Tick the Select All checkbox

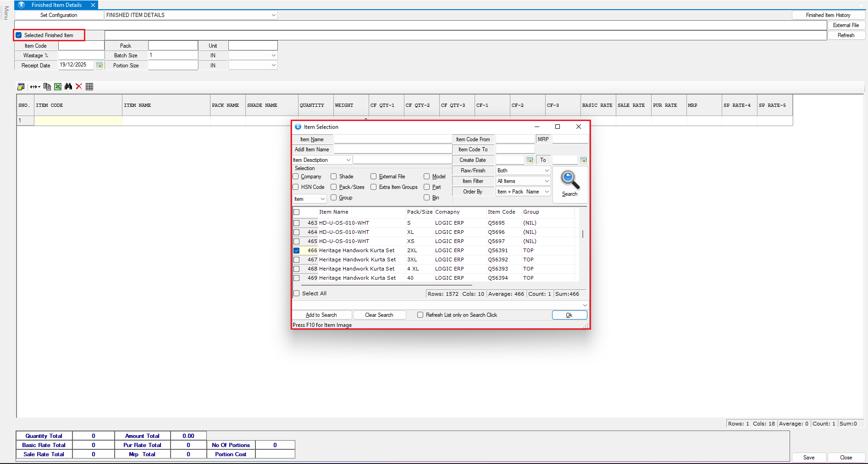(297, 293)
